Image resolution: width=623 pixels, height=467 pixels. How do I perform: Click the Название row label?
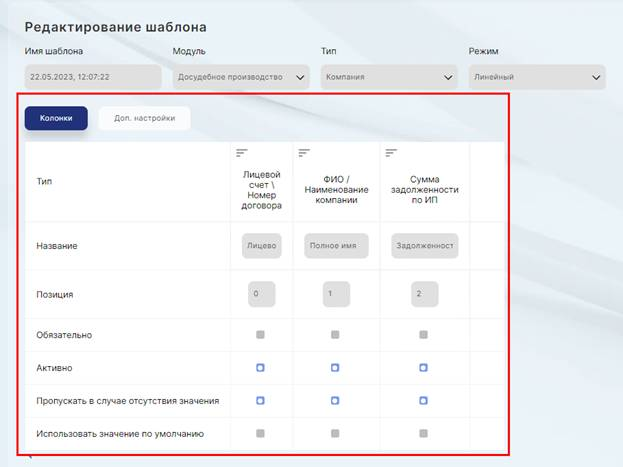coord(57,246)
